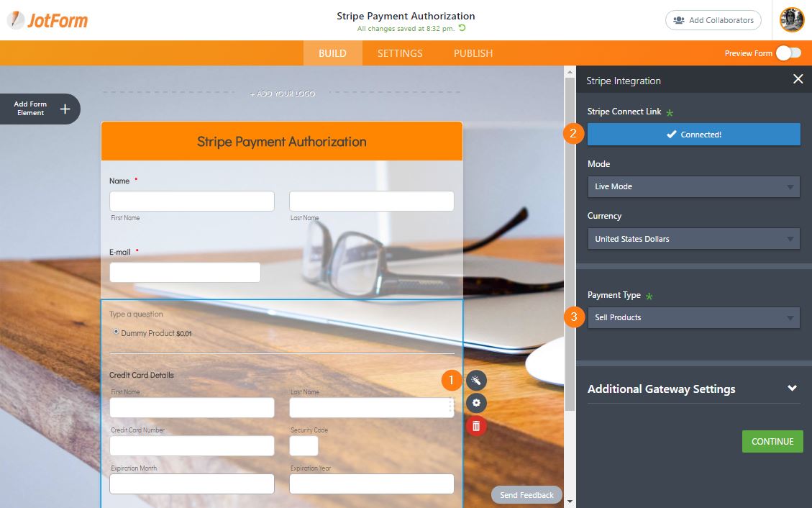
Task: Click the Add Collaborators button
Action: point(713,20)
